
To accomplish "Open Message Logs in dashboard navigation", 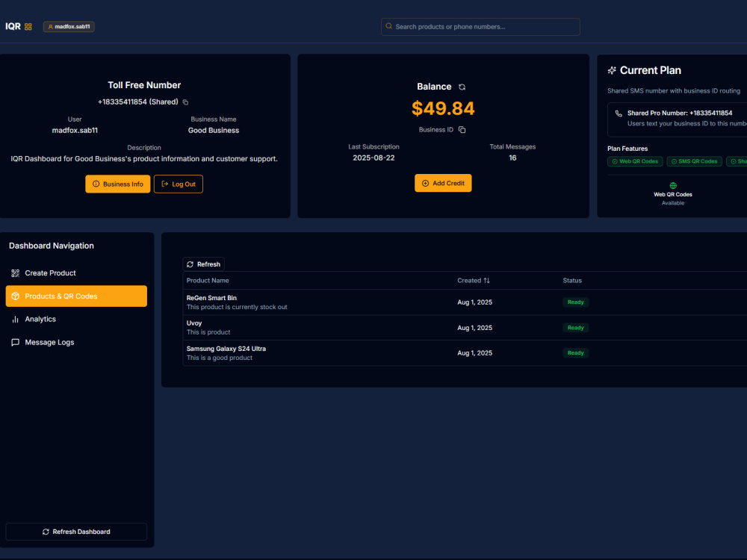I will tap(76, 343).
